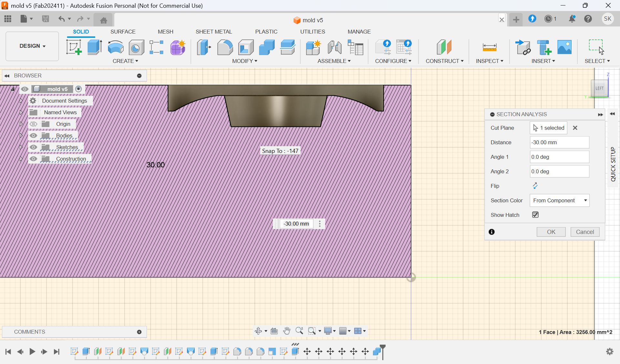Confirm Section Analysis with OK

[x=551, y=232]
